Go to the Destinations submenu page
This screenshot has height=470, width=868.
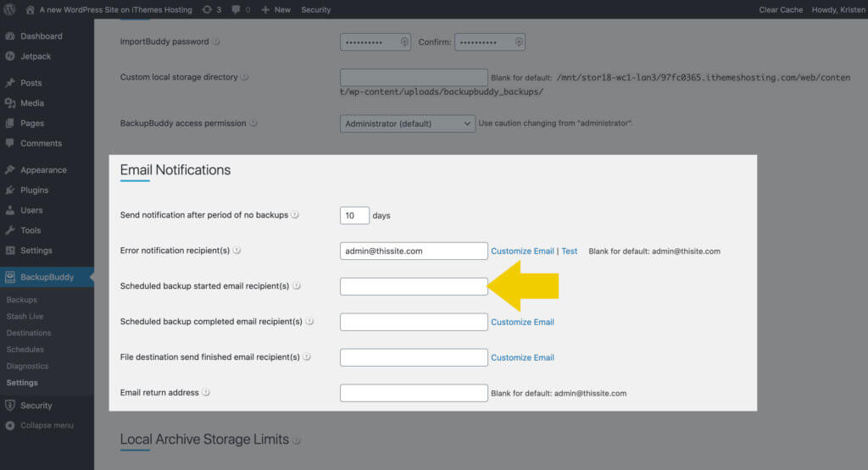[x=29, y=333]
